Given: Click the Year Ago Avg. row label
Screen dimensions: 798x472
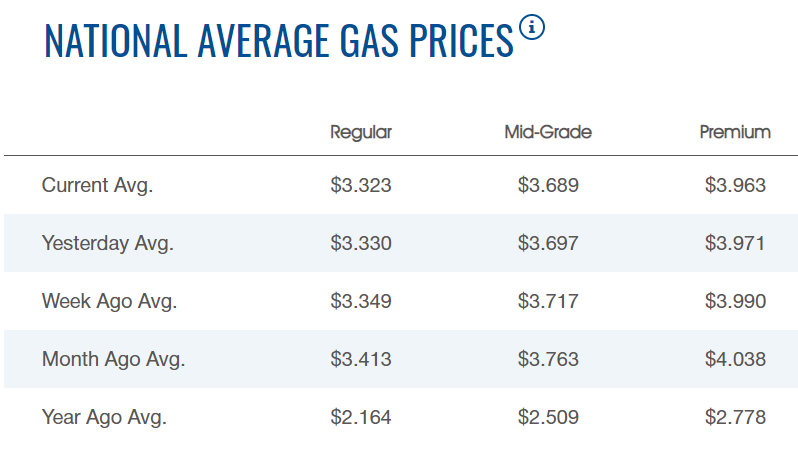Looking at the screenshot, I should 104,417.
